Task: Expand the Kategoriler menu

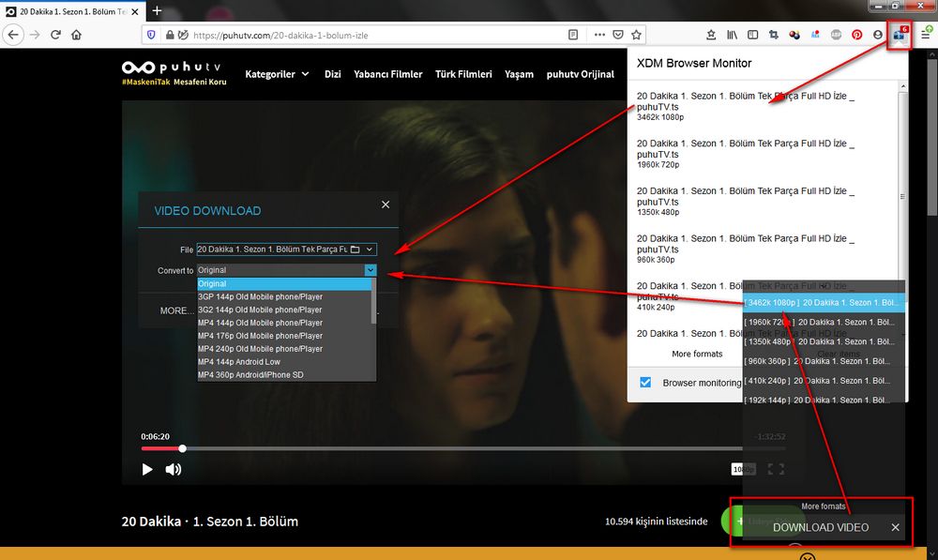Action: 277,74
